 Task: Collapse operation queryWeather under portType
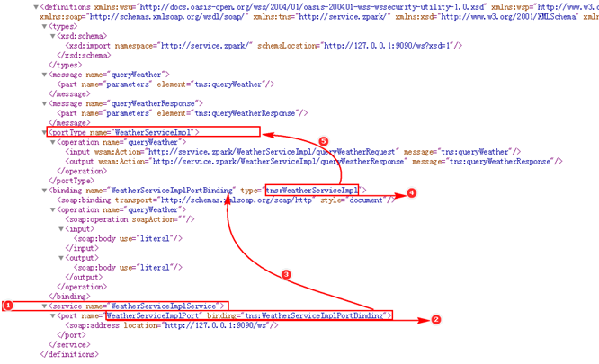pos(53,142)
